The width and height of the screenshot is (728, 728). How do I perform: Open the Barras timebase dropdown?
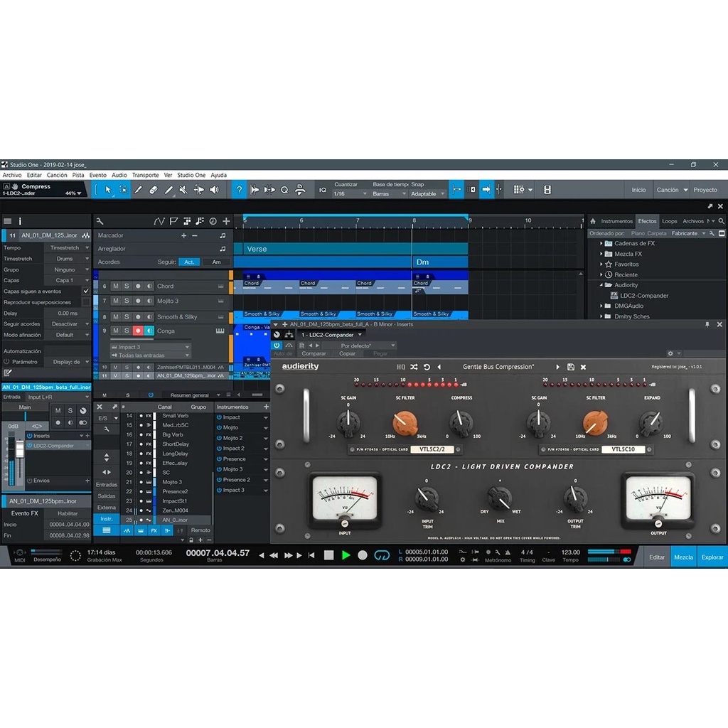[389, 193]
